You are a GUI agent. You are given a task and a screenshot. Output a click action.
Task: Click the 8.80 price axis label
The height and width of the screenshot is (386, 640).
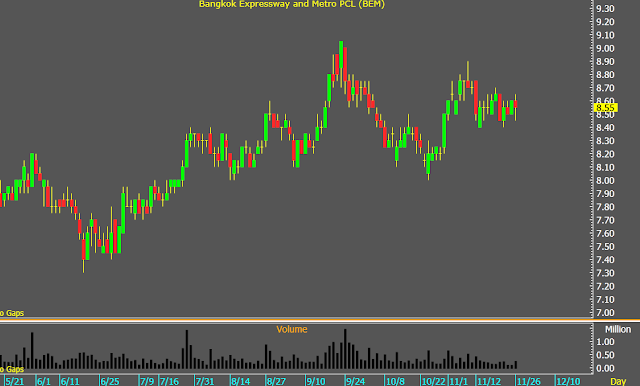pyautogui.click(x=605, y=75)
